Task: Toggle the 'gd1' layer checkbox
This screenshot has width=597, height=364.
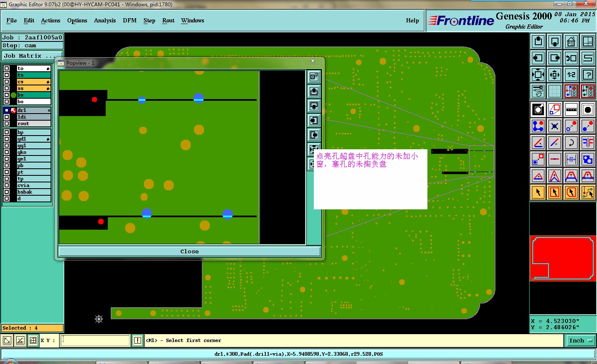Action: click(x=7, y=139)
